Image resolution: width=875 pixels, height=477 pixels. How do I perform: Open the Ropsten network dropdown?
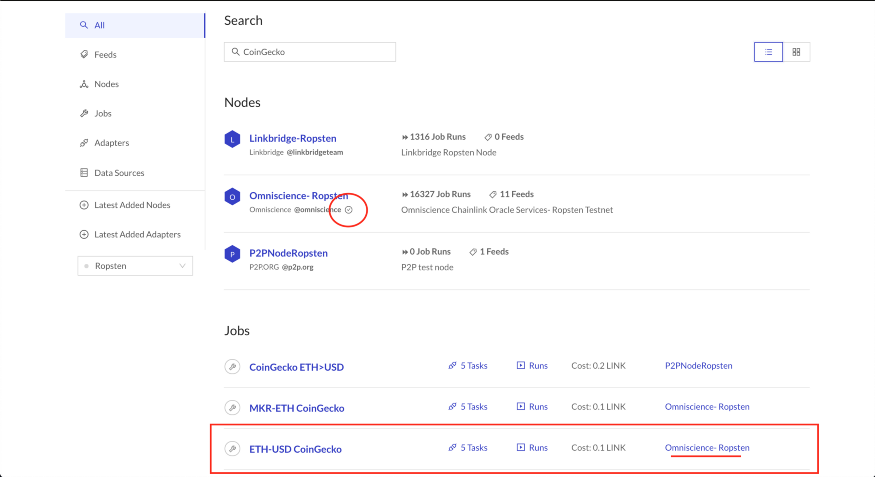(x=135, y=266)
